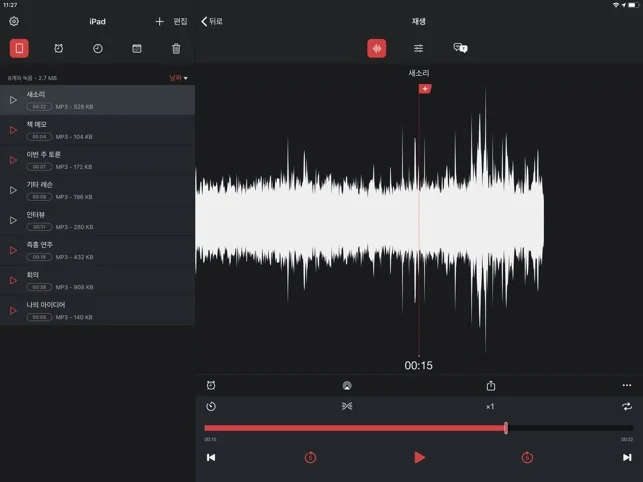Image resolution: width=643 pixels, height=482 pixels.
Task: Share the recording with share icon
Action: [x=491, y=385]
